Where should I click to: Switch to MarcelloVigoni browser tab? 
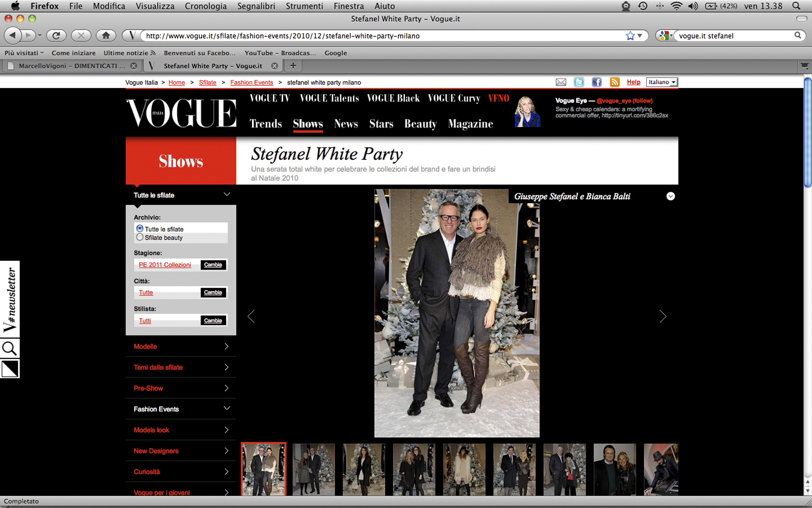click(x=72, y=66)
